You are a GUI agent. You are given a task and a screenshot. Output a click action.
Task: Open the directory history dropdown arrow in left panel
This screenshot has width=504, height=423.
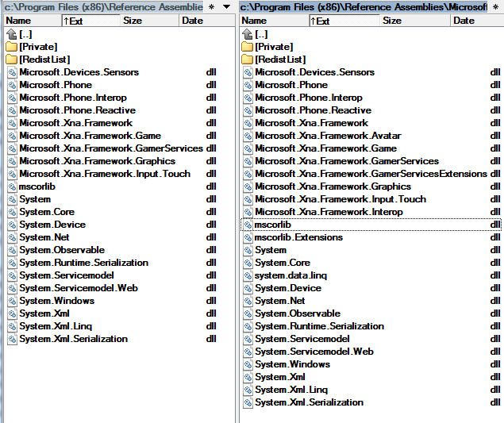point(227,7)
